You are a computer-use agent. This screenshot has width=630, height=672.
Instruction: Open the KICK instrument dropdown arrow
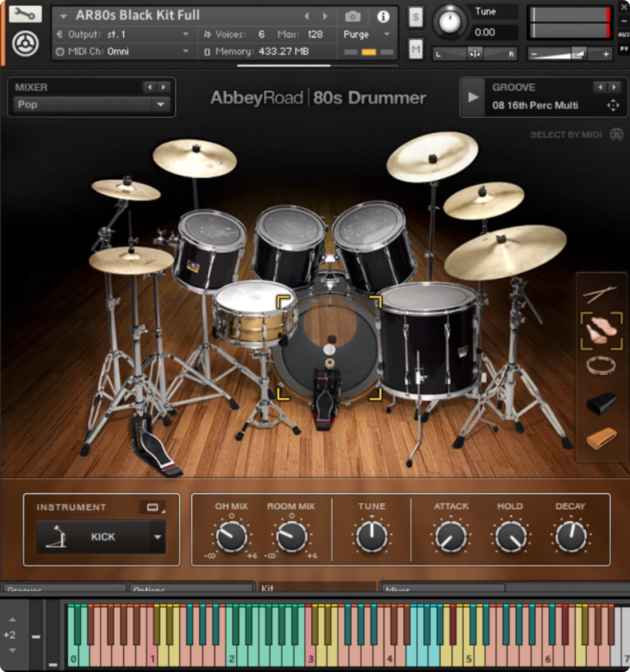pos(157,536)
